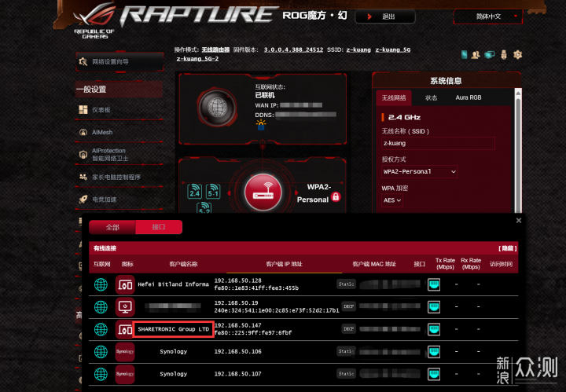This screenshot has height=392, width=566.
Task: Open the WPA 加密 AES dropdown
Action: coord(392,200)
